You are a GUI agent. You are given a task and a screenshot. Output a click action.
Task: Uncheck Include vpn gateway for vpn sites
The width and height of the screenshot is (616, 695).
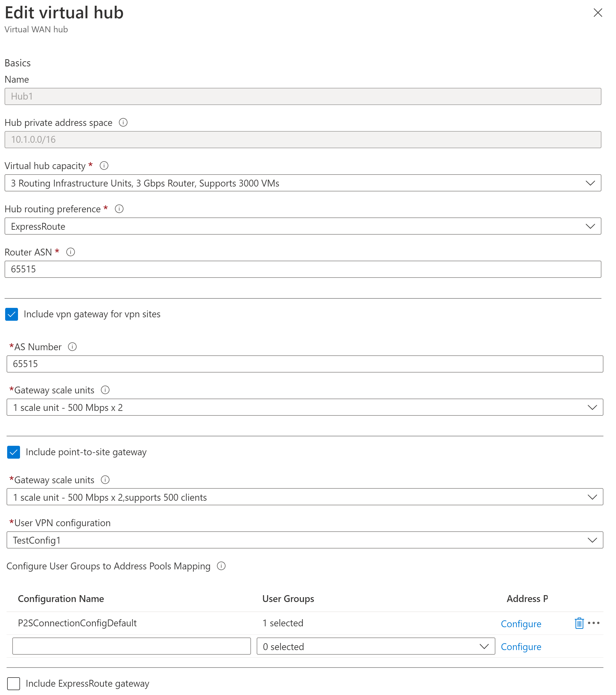point(11,314)
